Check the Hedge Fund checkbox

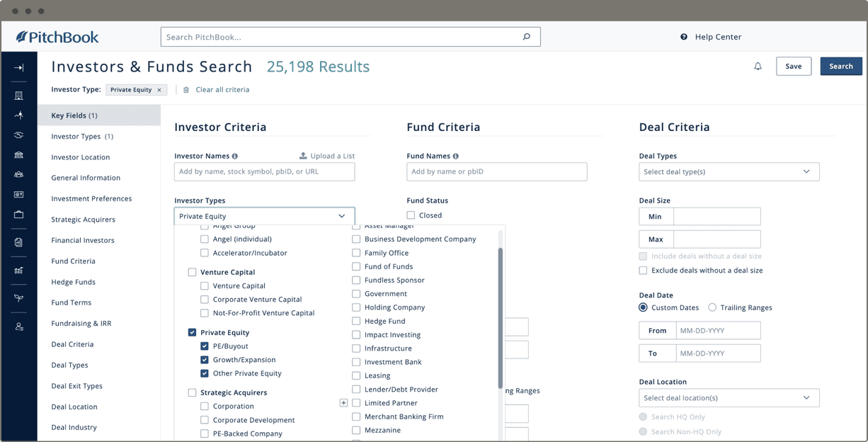pyautogui.click(x=356, y=321)
